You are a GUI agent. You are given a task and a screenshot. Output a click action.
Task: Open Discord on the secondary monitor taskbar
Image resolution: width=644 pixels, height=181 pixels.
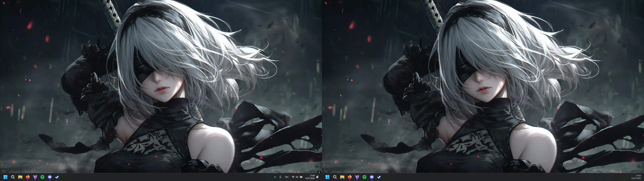(372, 177)
